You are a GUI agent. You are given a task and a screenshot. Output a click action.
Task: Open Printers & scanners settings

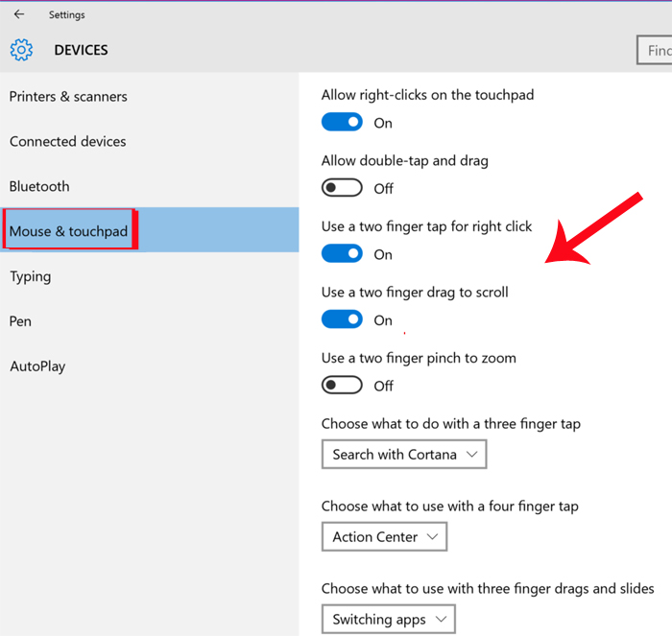(68, 97)
